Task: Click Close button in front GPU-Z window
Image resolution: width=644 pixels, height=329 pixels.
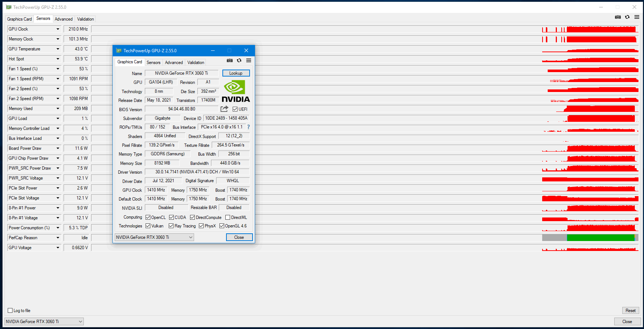Action: click(x=239, y=237)
